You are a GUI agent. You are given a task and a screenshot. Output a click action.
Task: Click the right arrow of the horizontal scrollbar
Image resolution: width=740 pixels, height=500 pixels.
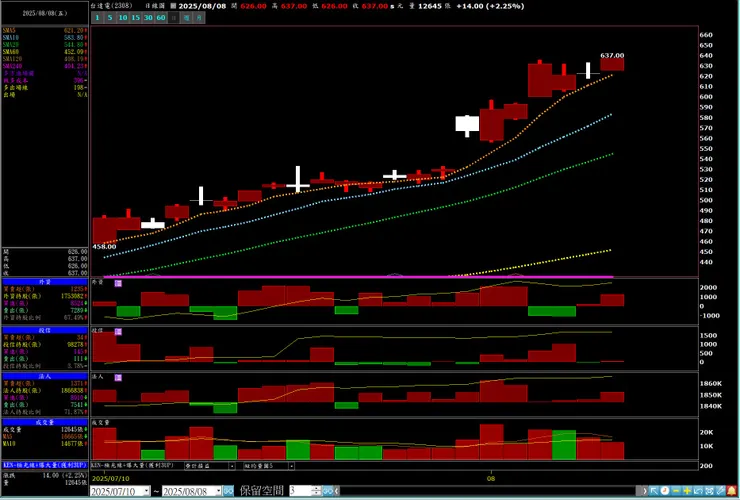point(644,491)
